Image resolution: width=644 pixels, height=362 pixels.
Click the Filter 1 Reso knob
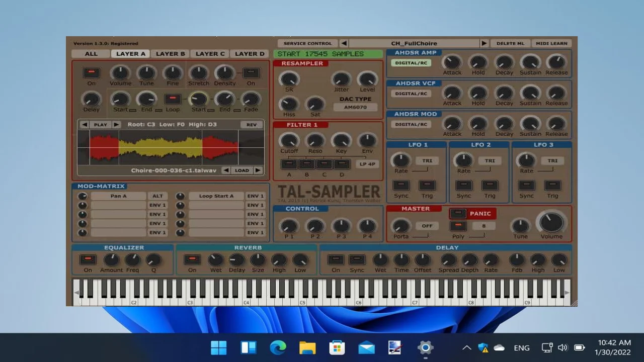(315, 140)
